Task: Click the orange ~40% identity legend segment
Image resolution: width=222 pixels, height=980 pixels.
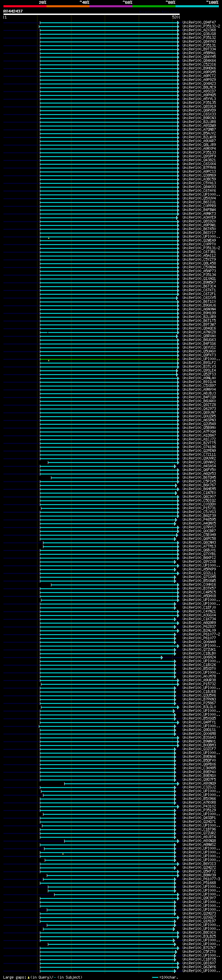Action: pyautogui.click(x=68, y=6)
